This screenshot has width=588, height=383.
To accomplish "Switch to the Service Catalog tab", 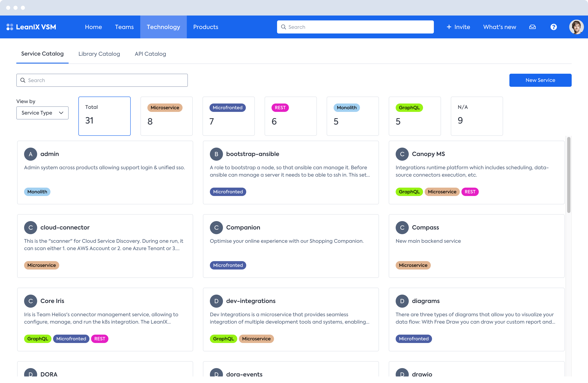I will (42, 54).
